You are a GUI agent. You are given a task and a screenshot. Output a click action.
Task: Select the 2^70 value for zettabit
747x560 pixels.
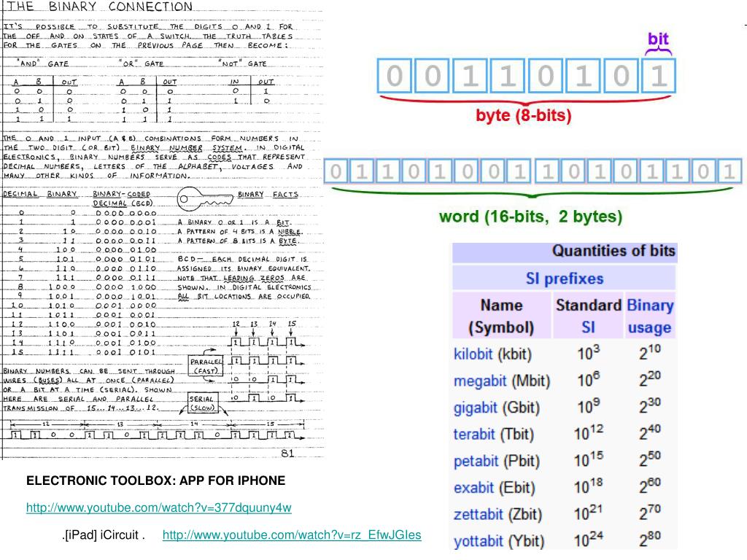[x=650, y=512]
